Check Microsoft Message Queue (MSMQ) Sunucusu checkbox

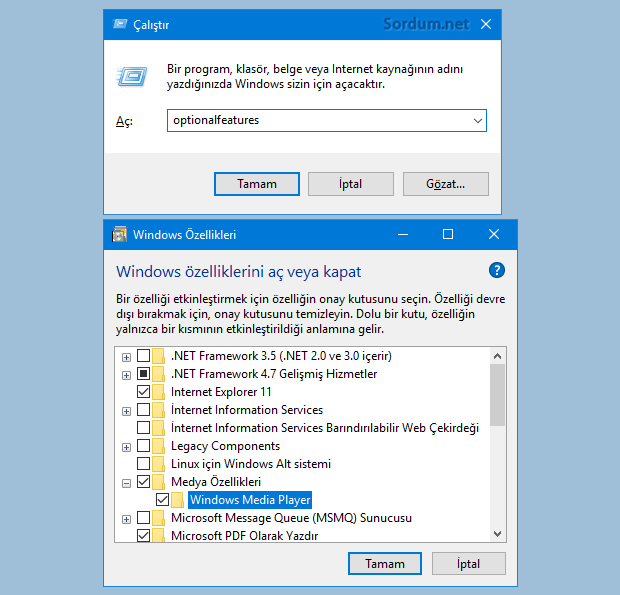click(143, 518)
